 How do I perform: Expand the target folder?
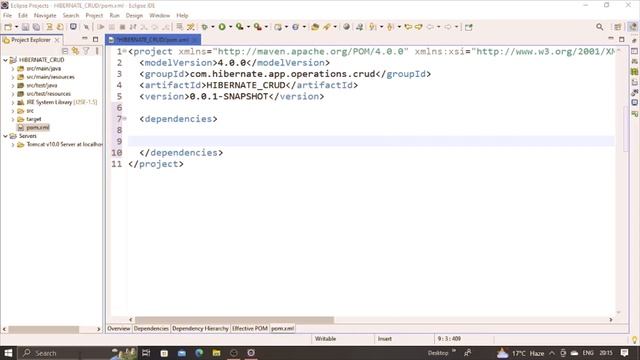point(13,119)
